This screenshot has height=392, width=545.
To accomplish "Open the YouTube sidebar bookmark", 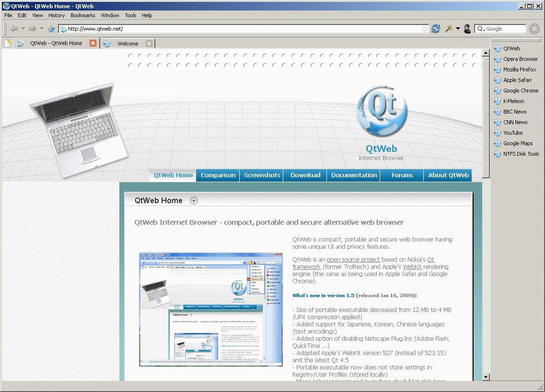I will click(x=509, y=133).
